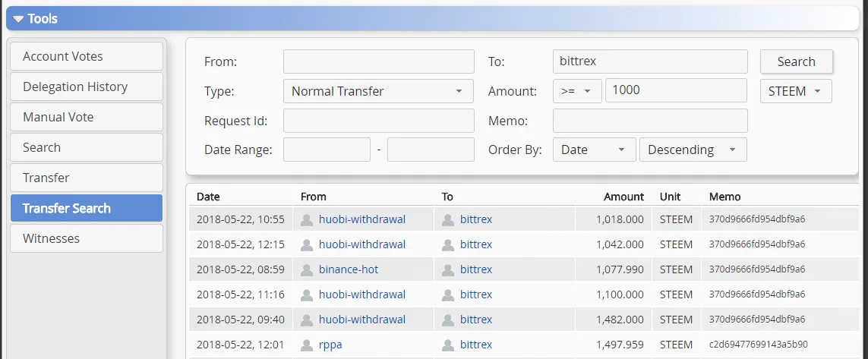Click bittrex avatar icon in 1,042.000 row
The image size is (868, 359).
click(448, 245)
